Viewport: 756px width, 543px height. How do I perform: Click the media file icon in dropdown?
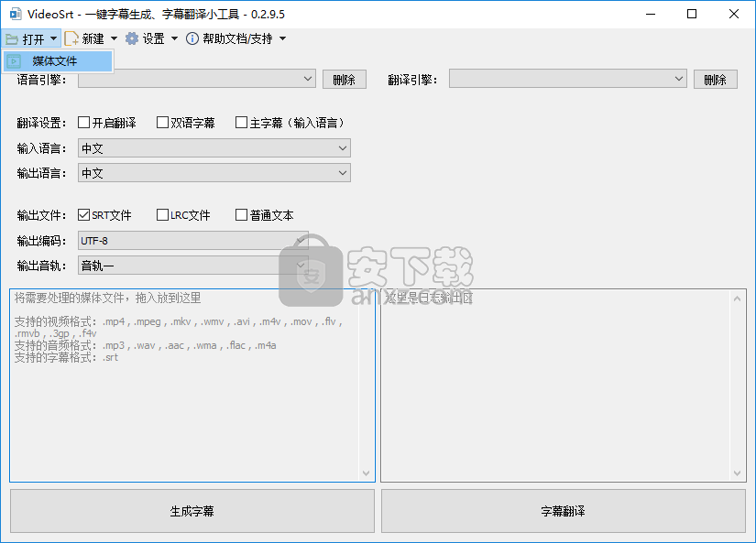pyautogui.click(x=14, y=61)
